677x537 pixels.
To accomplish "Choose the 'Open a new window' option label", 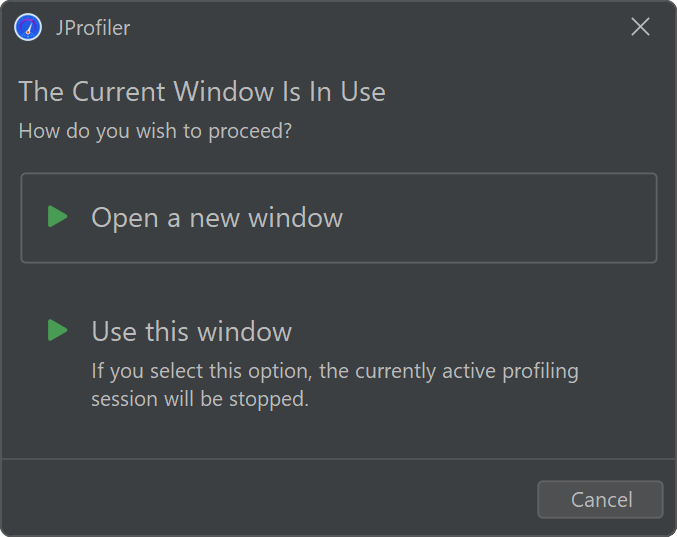I will (216, 217).
